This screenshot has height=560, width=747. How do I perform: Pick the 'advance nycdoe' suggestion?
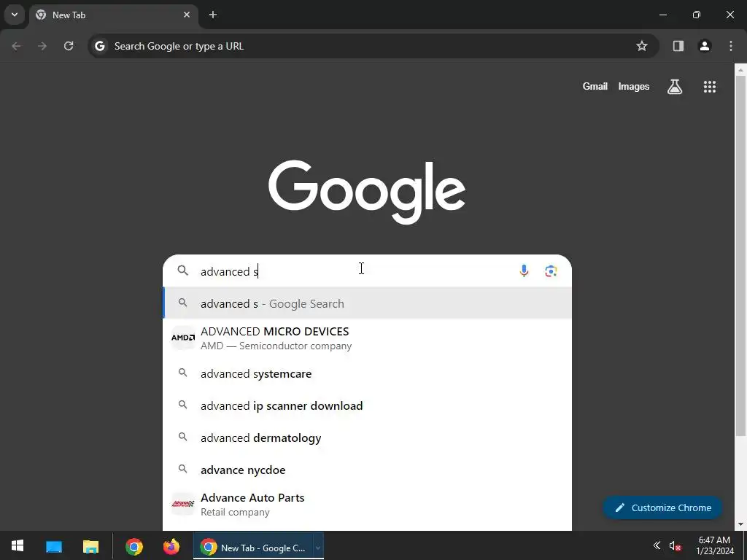368,470
